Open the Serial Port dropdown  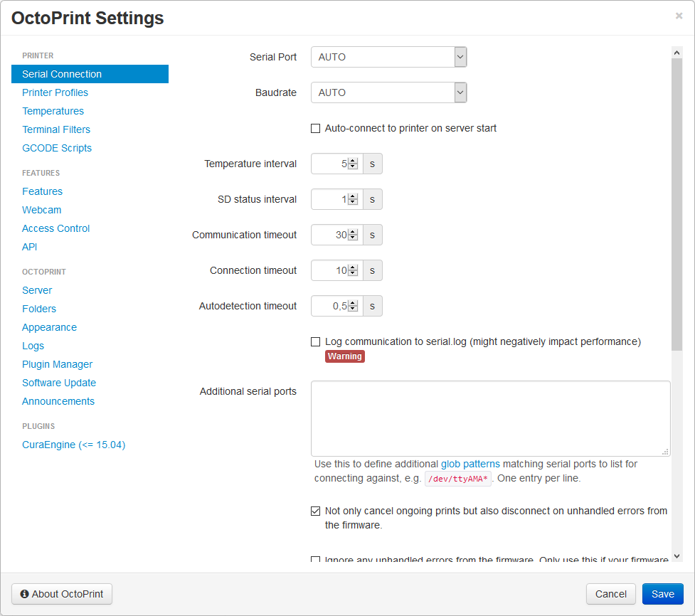pos(388,57)
